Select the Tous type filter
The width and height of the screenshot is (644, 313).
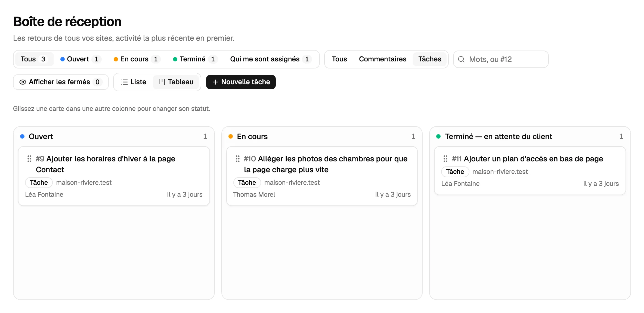[339, 59]
